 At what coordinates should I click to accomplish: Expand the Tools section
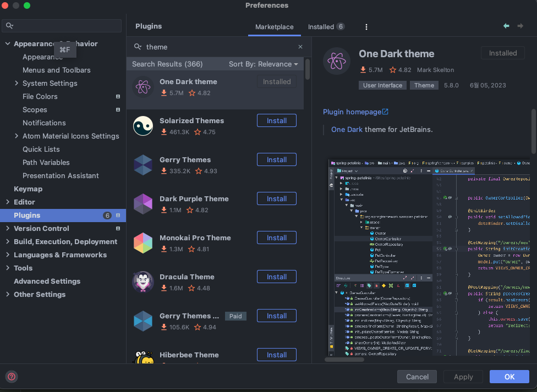coord(8,268)
